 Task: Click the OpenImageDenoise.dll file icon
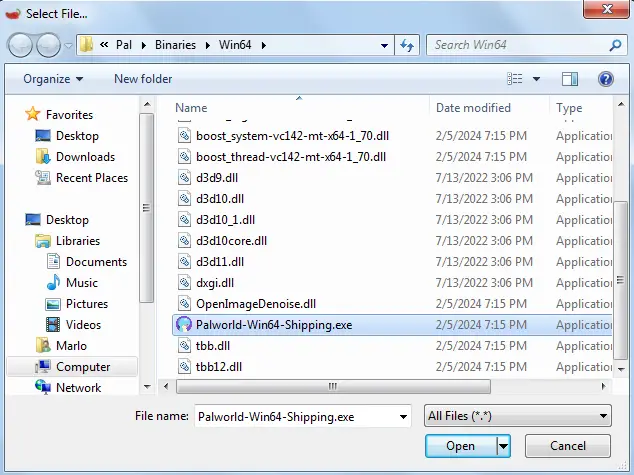tap(184, 304)
